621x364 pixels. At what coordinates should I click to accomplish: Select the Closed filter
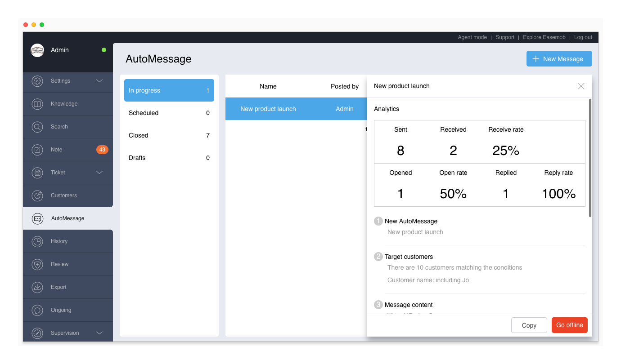tap(169, 135)
